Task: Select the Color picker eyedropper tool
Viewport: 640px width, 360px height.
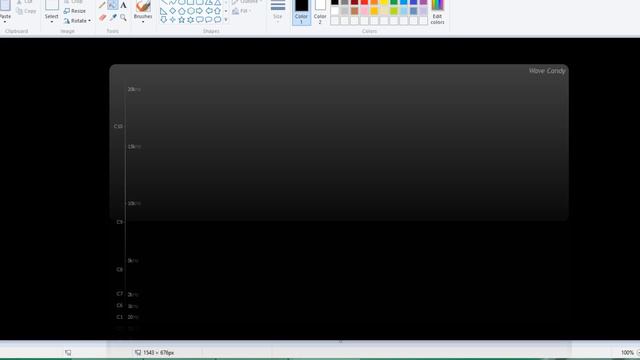Action: (x=113, y=18)
